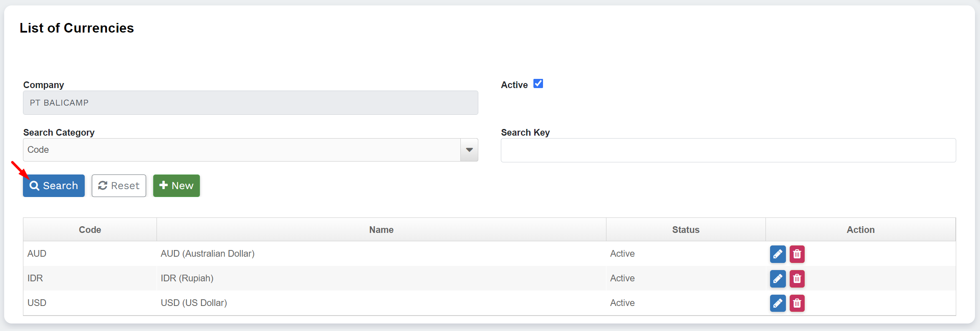
Task: Reset the search filters
Action: (119, 186)
